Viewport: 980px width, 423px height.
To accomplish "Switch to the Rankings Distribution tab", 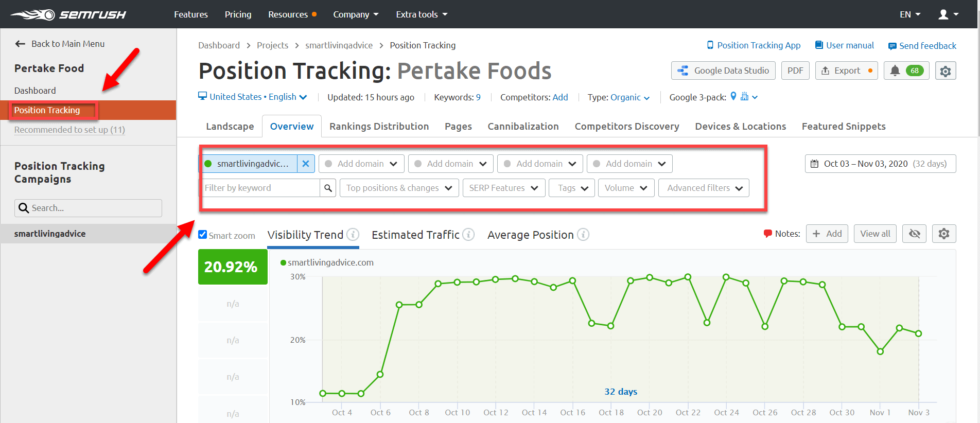I will point(379,126).
